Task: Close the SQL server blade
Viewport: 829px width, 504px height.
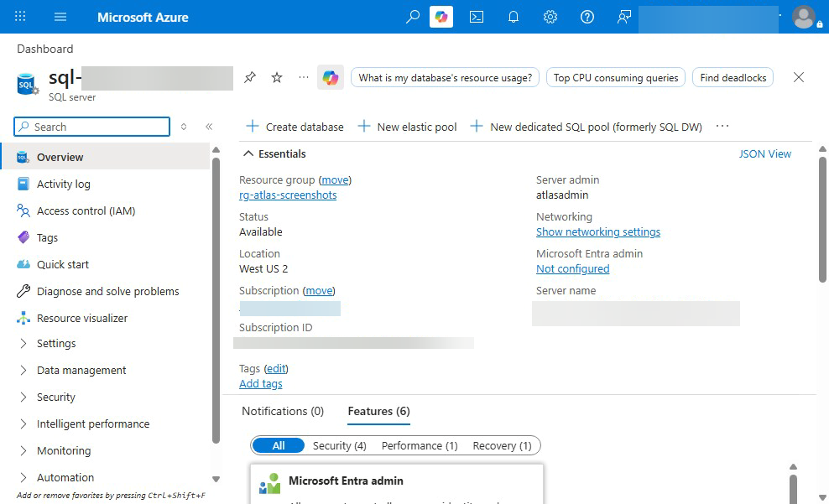Action: click(798, 77)
